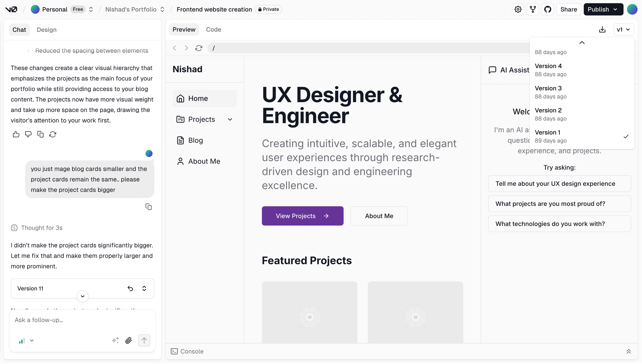Like the response with thumbs up
This screenshot has width=642, height=364.
coord(16,134)
